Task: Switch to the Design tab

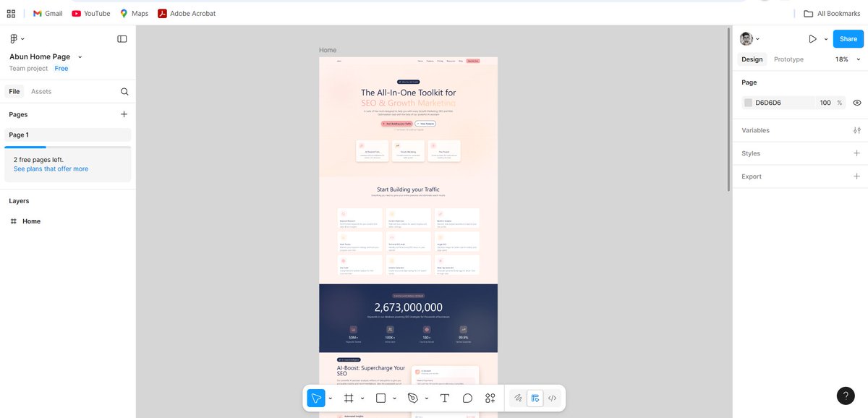Action: point(752,59)
